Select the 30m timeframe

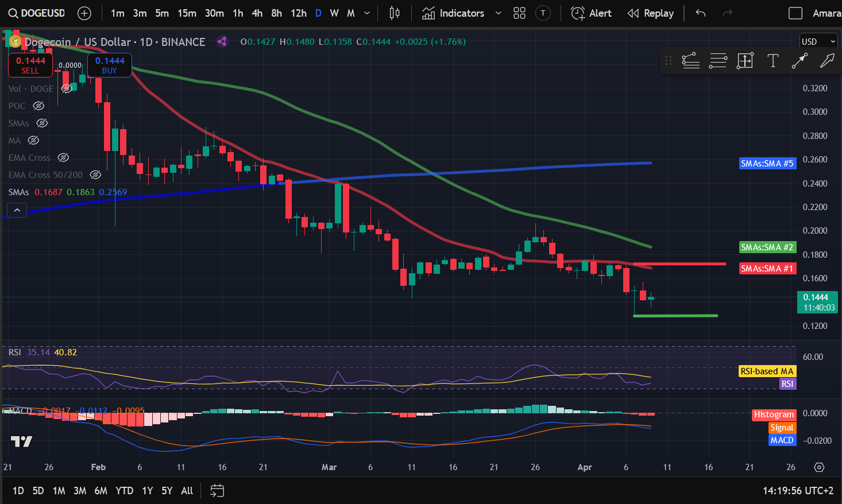click(x=214, y=13)
